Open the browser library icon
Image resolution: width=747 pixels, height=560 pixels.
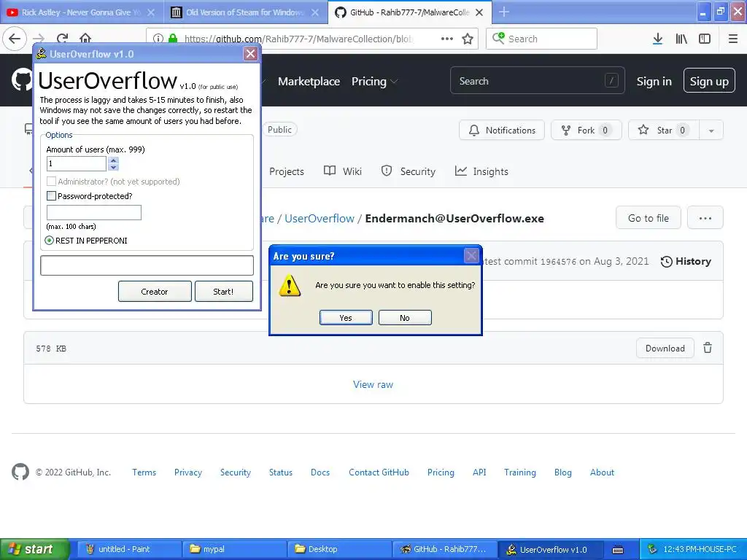(x=681, y=39)
